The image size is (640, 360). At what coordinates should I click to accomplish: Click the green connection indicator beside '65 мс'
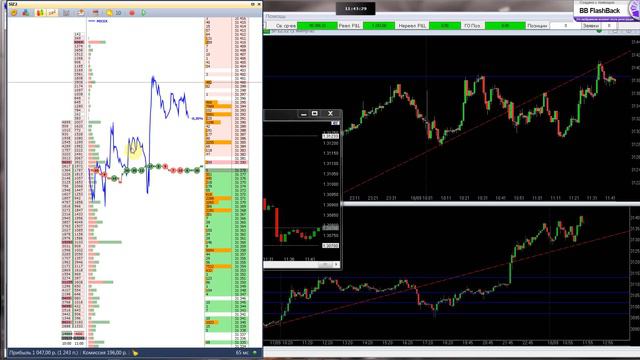tap(255, 353)
